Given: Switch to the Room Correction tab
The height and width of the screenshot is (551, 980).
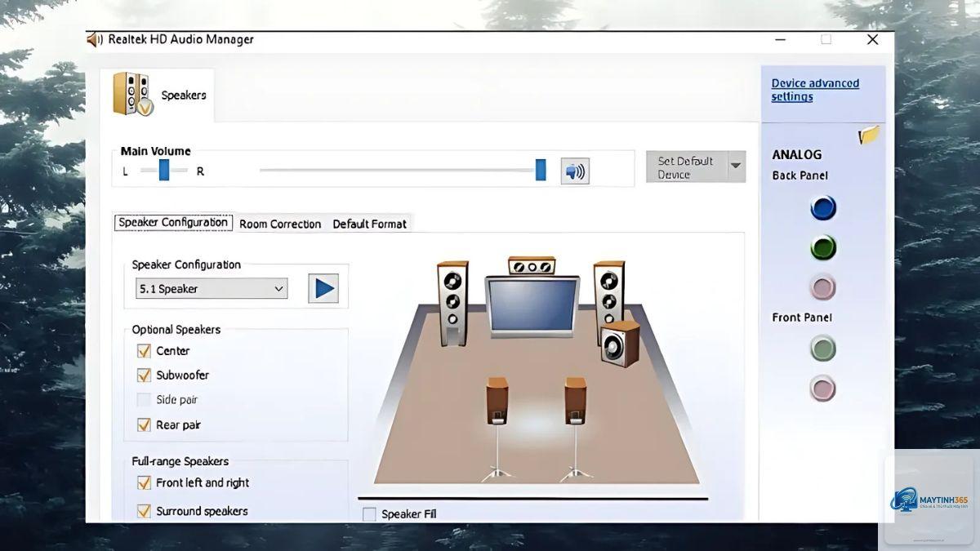Looking at the screenshot, I should click(x=280, y=224).
